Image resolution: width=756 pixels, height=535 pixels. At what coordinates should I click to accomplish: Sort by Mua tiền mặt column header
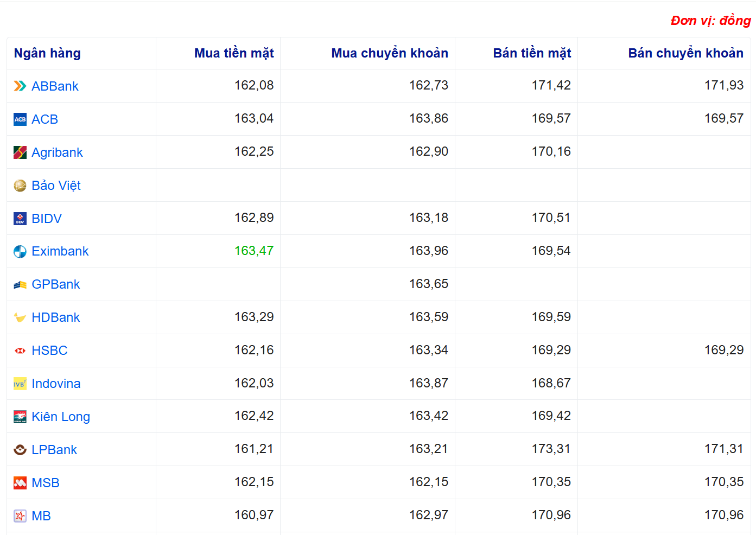pyautogui.click(x=234, y=53)
